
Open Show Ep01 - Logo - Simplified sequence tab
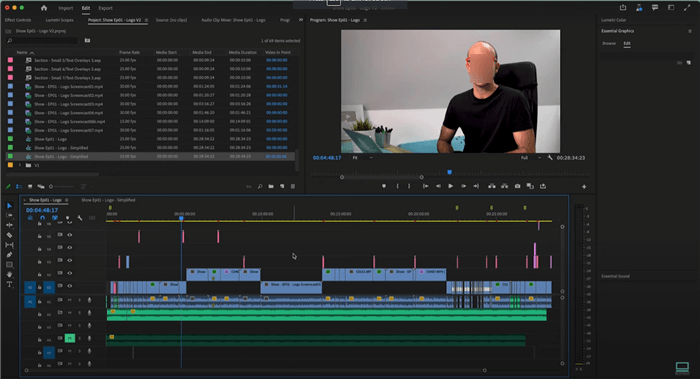coord(108,200)
